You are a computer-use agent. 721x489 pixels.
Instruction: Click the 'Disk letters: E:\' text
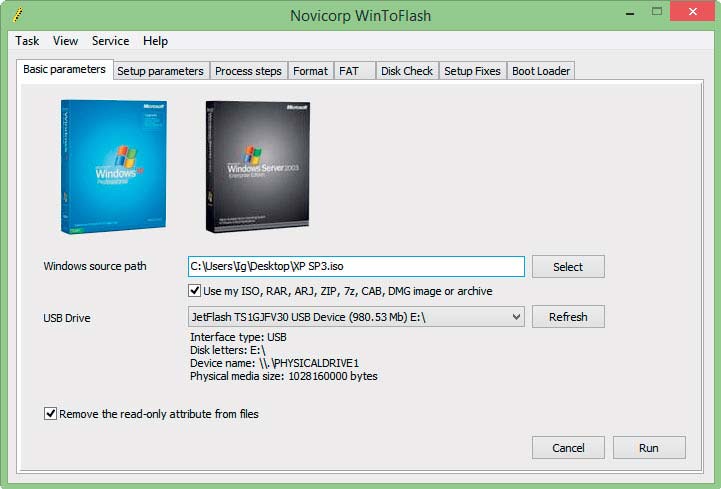click(x=228, y=350)
